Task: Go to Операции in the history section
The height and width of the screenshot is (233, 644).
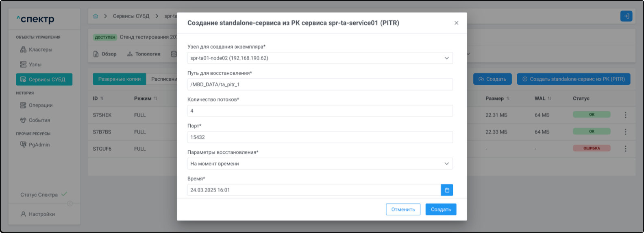Action: (x=40, y=106)
